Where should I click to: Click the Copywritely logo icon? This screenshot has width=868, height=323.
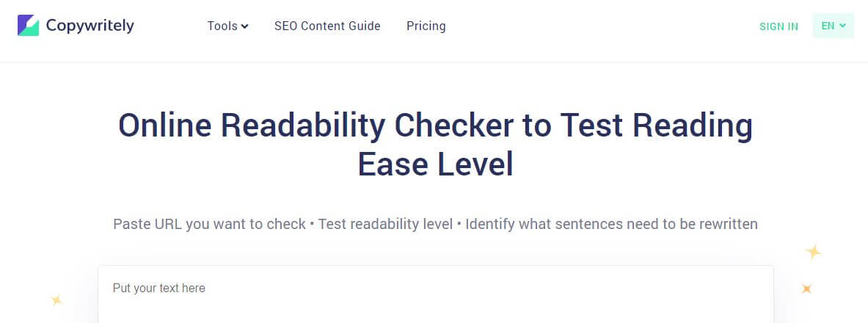(28, 26)
